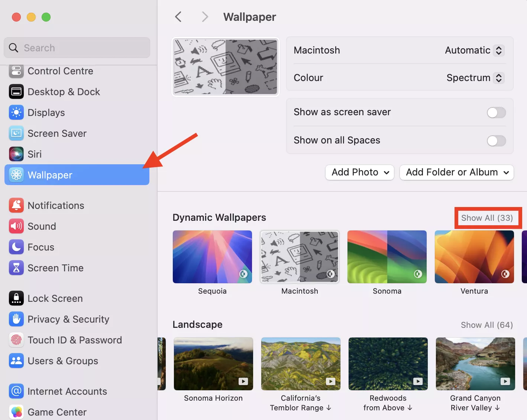
Task: Switch to Desktop & Dock settings
Action: tap(16, 91)
